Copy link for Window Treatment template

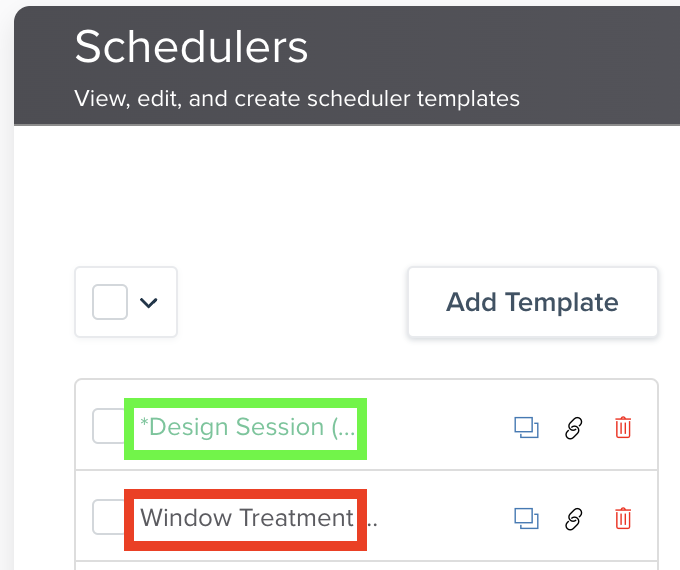point(574,518)
